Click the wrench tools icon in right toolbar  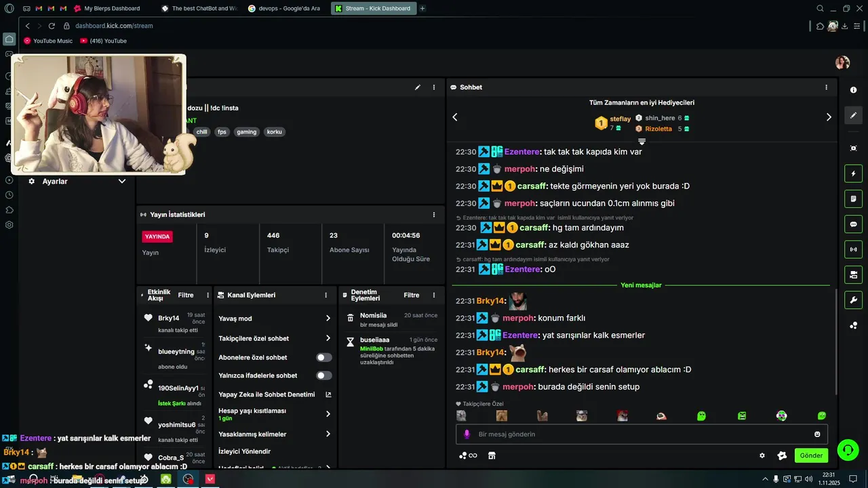pyautogui.click(x=853, y=300)
